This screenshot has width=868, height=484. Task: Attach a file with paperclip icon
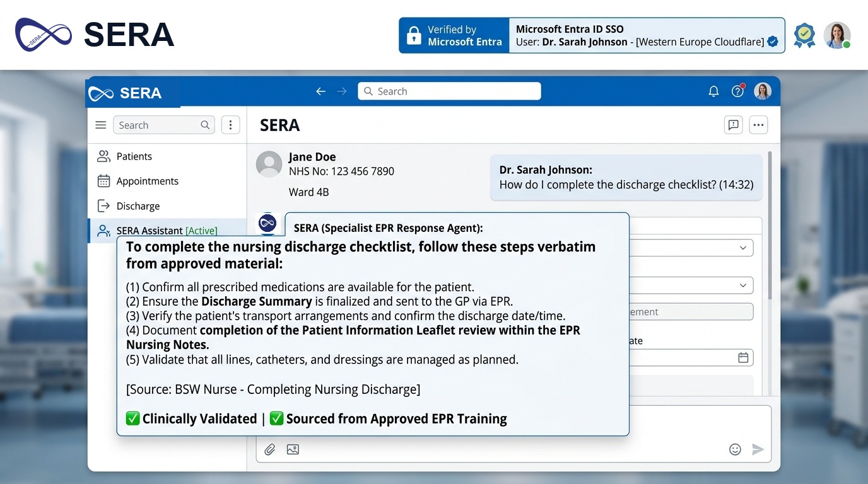coord(270,449)
